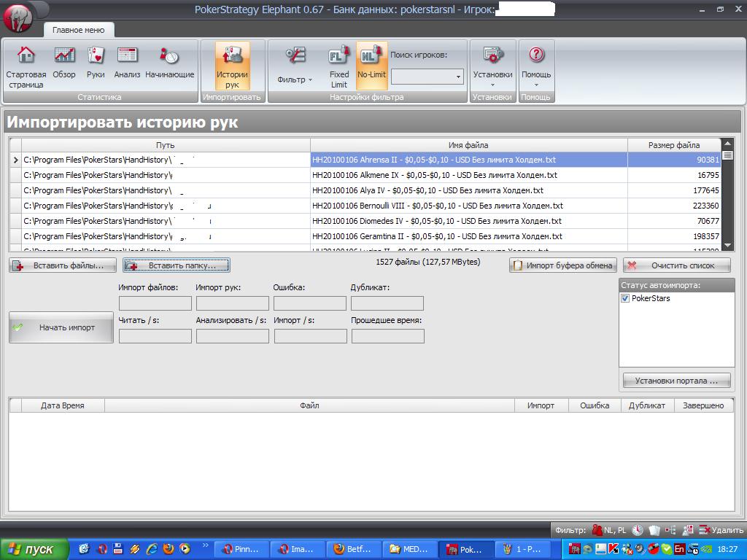Click the Вставить файлы button
The height and width of the screenshot is (560, 747).
point(63,265)
